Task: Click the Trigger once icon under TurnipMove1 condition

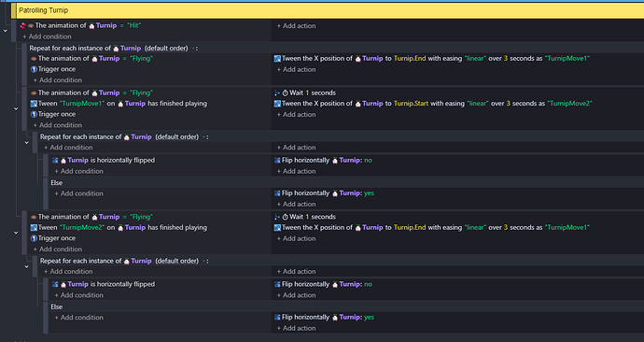Action: [35, 114]
